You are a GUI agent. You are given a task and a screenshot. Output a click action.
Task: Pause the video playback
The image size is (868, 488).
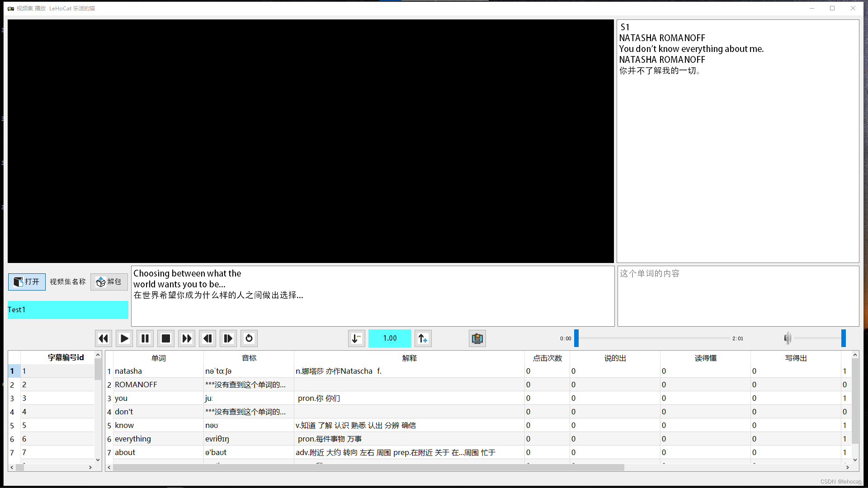click(145, 338)
